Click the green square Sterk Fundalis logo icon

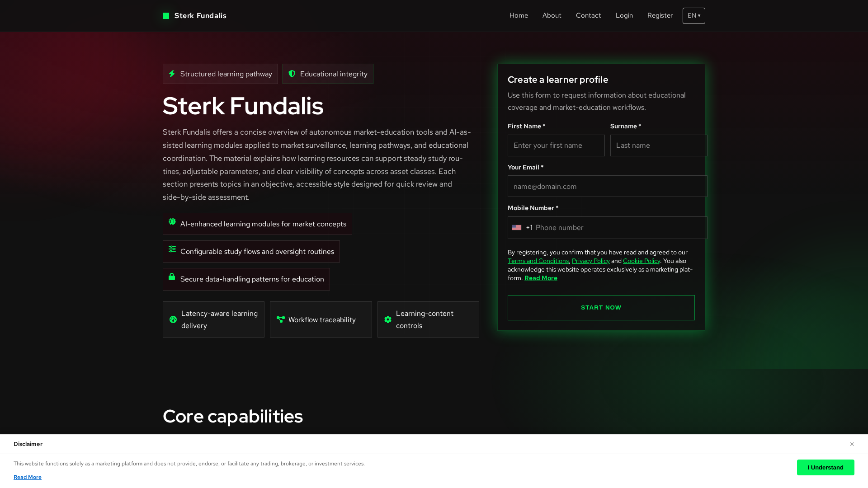tap(166, 16)
